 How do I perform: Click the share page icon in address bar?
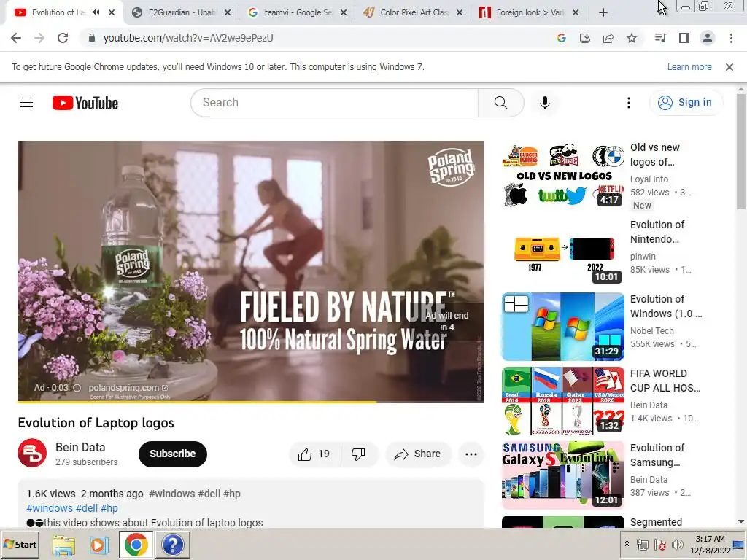tap(608, 38)
